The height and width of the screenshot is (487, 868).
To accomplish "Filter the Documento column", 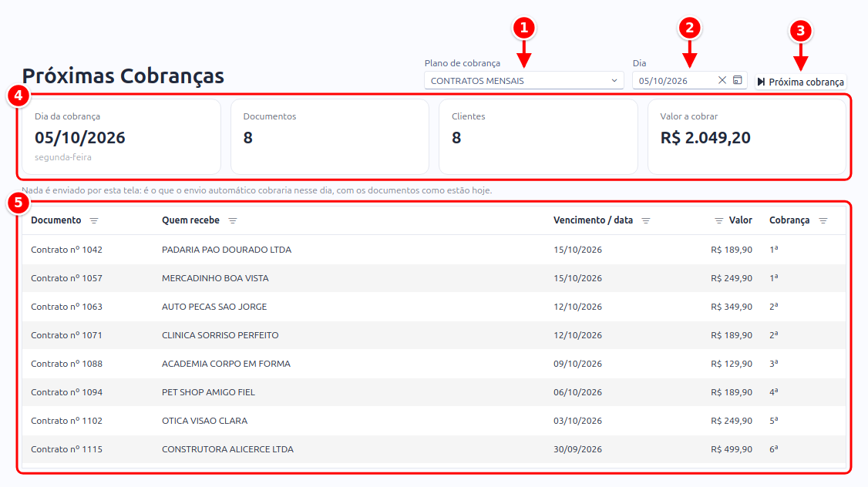I will point(94,221).
